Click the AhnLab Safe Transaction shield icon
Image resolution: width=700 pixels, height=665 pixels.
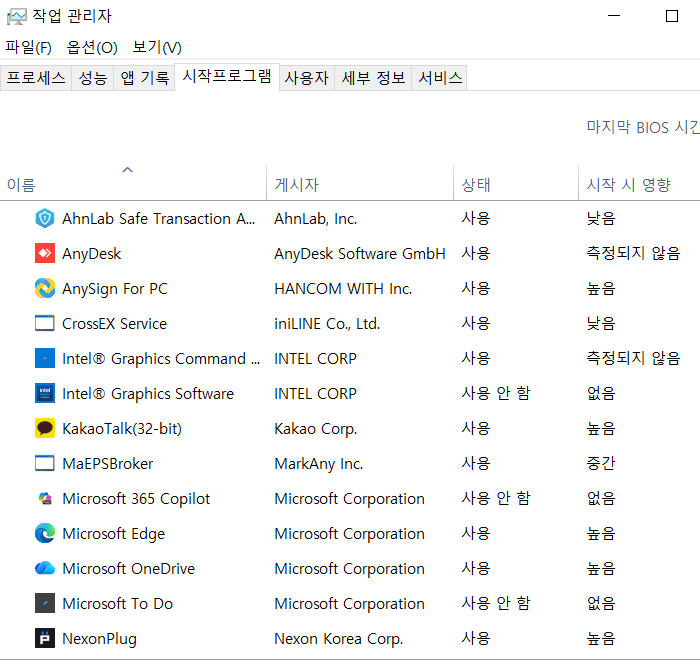coord(45,219)
